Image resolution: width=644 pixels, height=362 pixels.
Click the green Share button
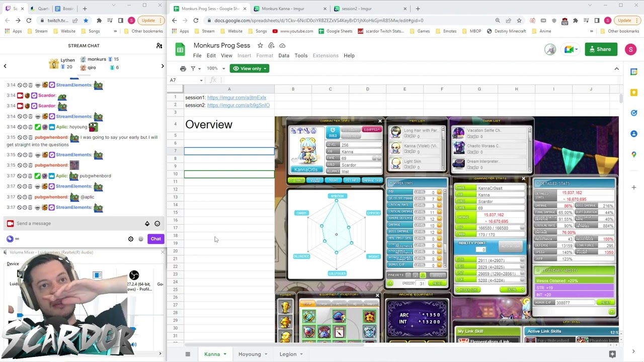[x=601, y=49]
